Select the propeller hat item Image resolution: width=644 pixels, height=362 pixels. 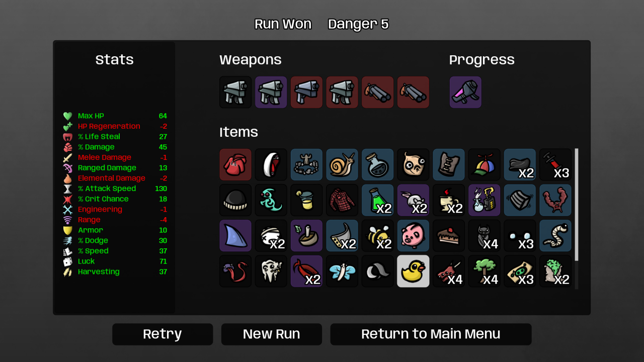pyautogui.click(x=484, y=164)
